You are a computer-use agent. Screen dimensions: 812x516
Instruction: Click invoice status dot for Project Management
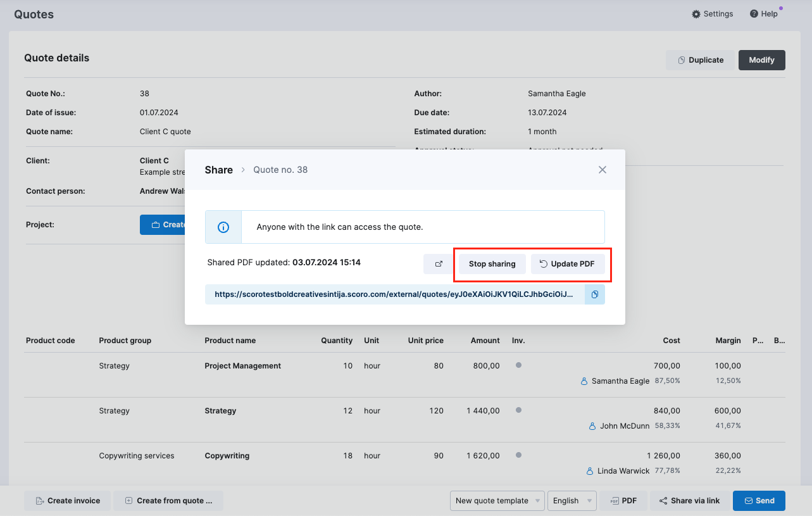tap(518, 365)
